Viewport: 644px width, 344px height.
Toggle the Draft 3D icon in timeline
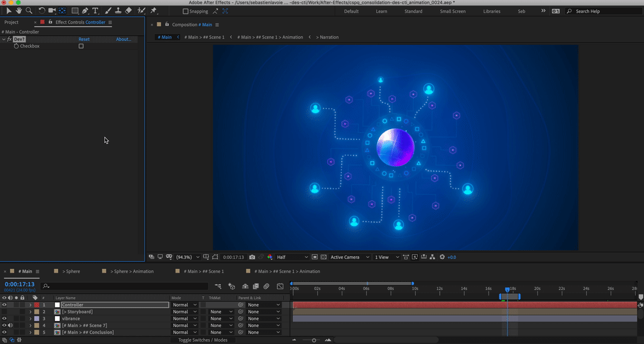coord(232,286)
